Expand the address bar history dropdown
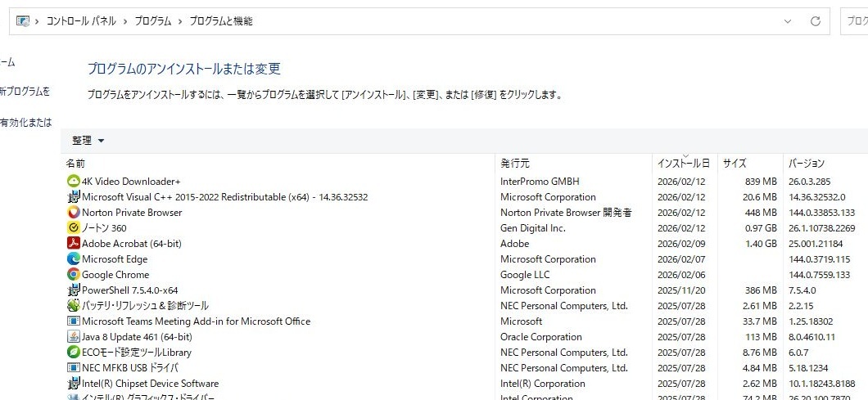Viewport: 868px width, 400px height. tap(788, 21)
